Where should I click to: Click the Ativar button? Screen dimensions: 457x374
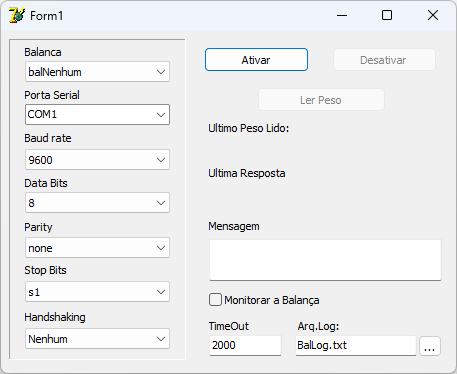[256, 60]
